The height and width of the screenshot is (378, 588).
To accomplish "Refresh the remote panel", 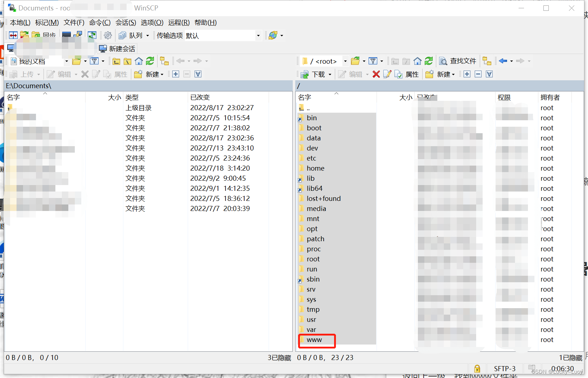I will (429, 61).
